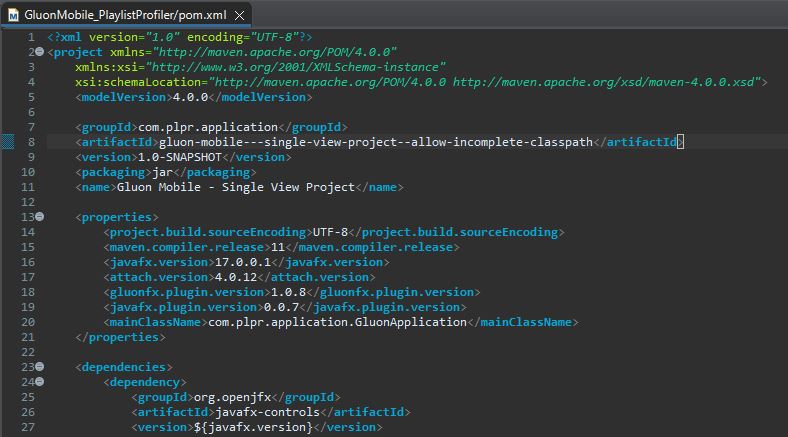
Task: Click the artifactId value gluon-mobile---single-view-project--allow-incomplete-classpath
Action: pyautogui.click(x=376, y=142)
